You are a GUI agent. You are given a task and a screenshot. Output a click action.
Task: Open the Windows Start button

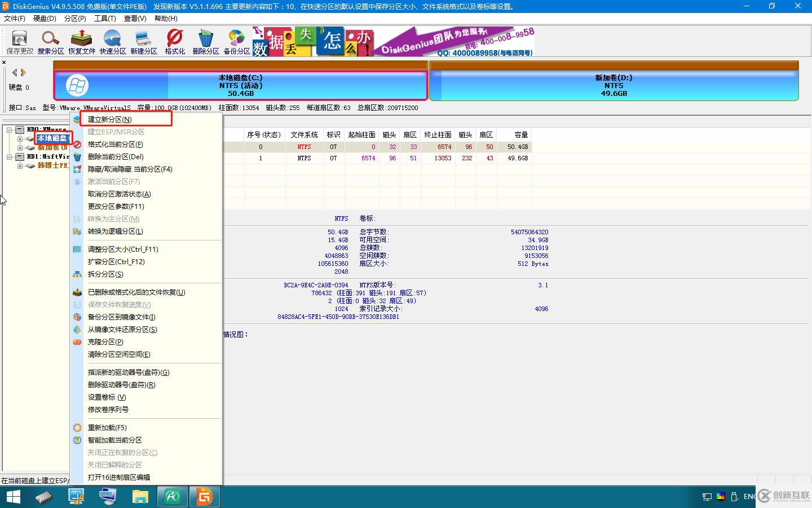click(x=13, y=497)
